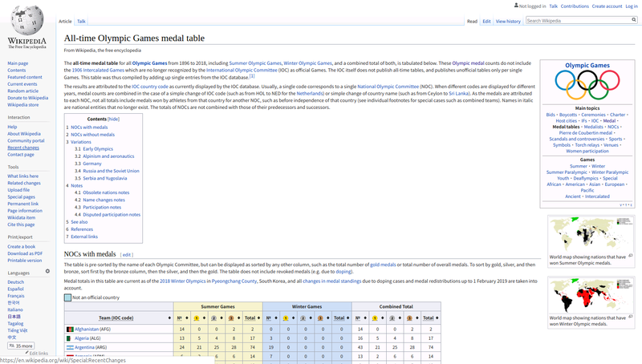The height and width of the screenshot is (364, 642).
Task: Open the 1906 Intercalated Games link
Action: (98, 71)
